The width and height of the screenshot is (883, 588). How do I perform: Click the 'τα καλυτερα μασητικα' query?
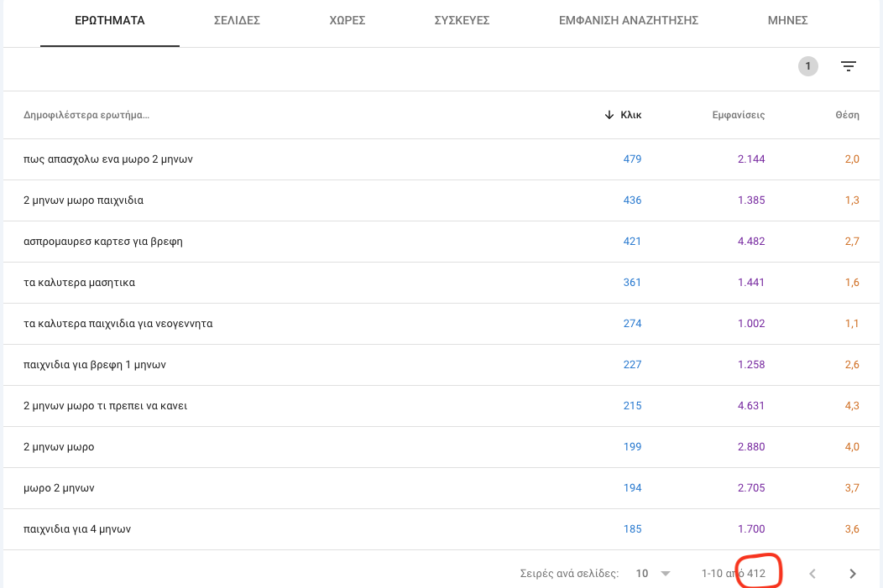pos(80,283)
